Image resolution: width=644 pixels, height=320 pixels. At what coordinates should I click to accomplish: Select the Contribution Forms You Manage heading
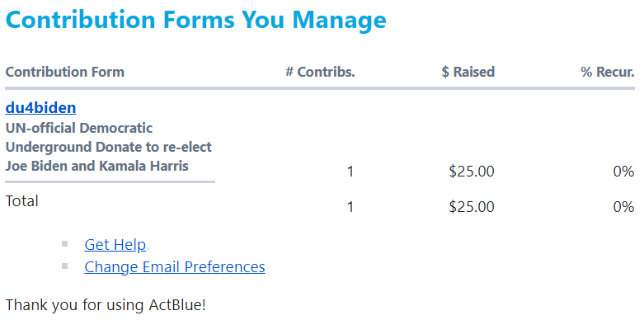[x=196, y=19]
